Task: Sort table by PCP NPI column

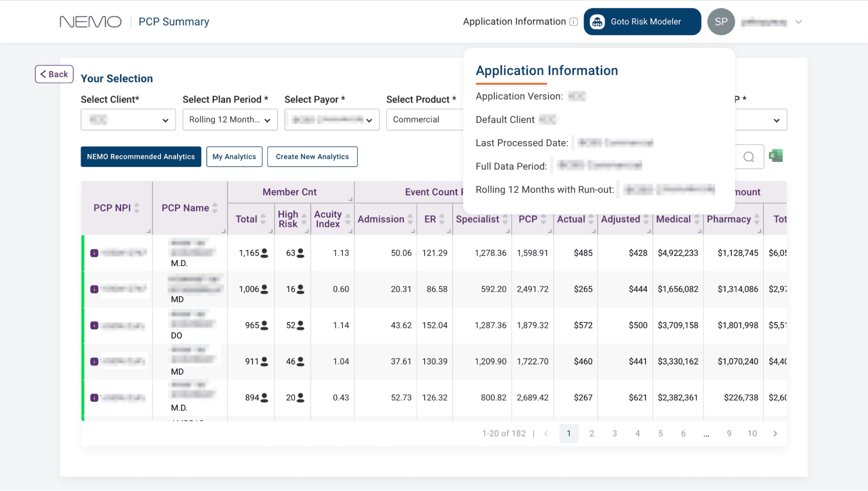Action: (x=137, y=208)
